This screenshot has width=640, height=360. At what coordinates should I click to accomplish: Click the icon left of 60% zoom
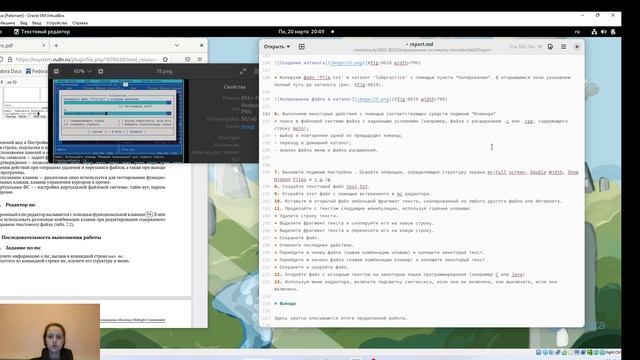tap(56, 71)
